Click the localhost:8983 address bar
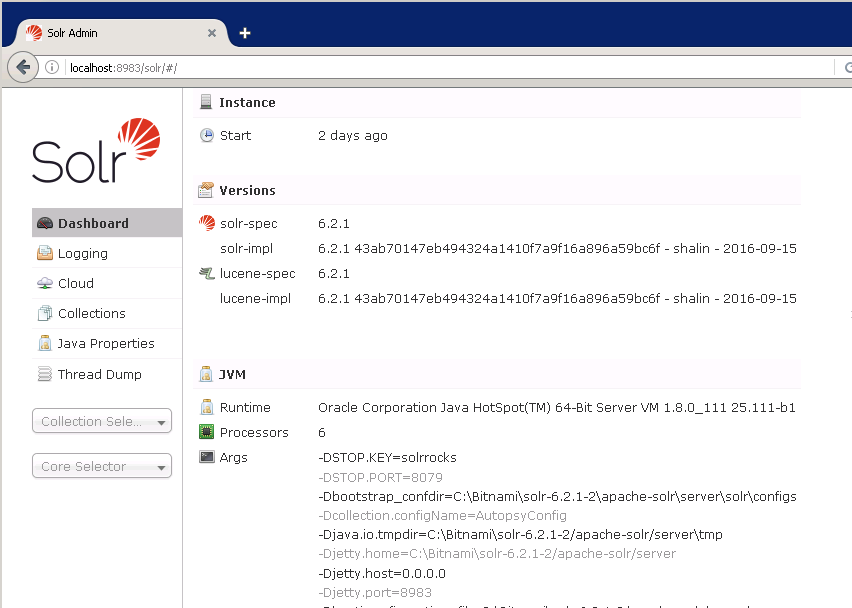Viewport: 852px width, 608px height. [x=435, y=68]
